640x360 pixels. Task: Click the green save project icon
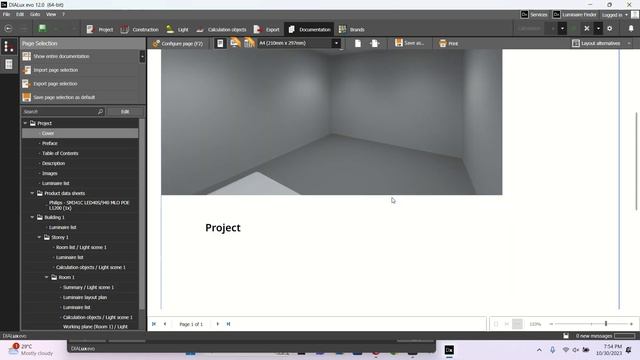[x=42, y=28]
